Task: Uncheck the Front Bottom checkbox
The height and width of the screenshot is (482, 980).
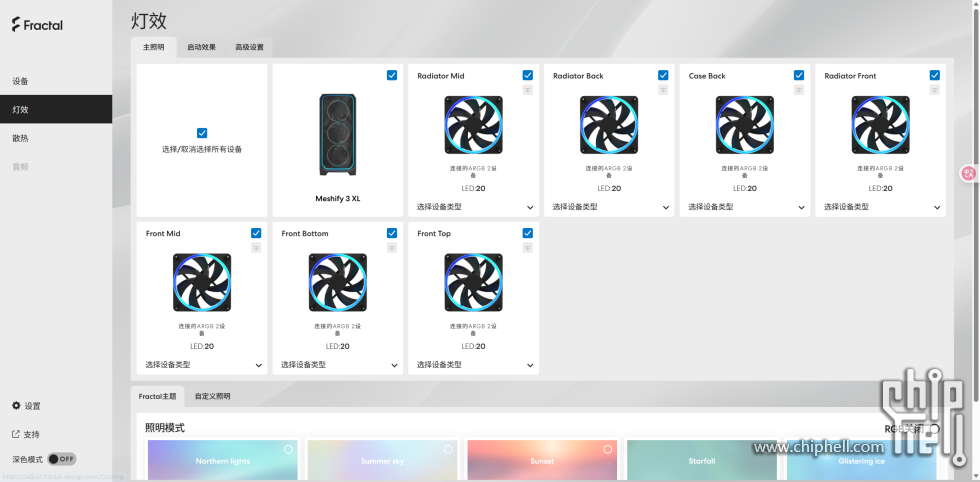Action: click(x=392, y=233)
